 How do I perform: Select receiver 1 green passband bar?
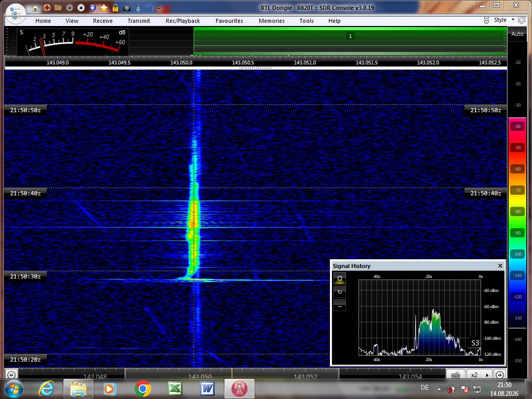click(350, 41)
